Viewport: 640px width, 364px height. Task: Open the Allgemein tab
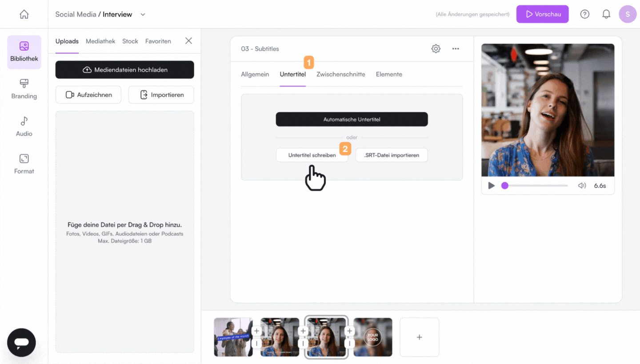tap(255, 75)
